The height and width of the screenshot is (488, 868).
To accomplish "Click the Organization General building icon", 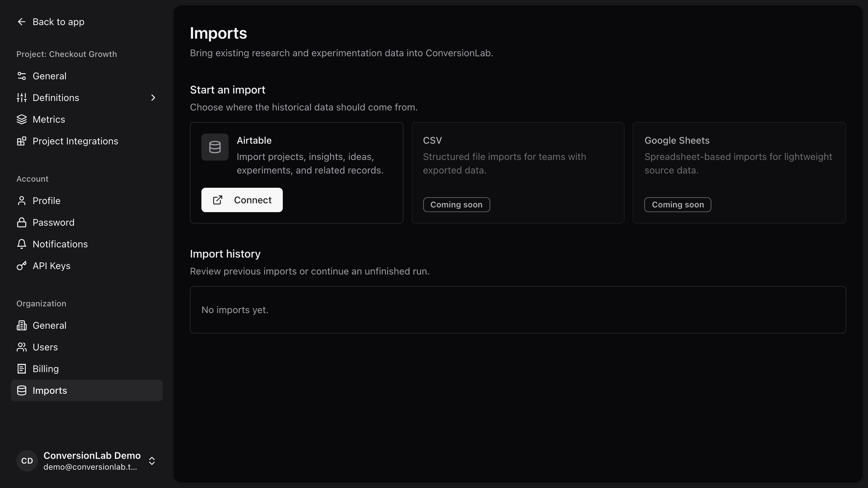I will click(x=22, y=325).
